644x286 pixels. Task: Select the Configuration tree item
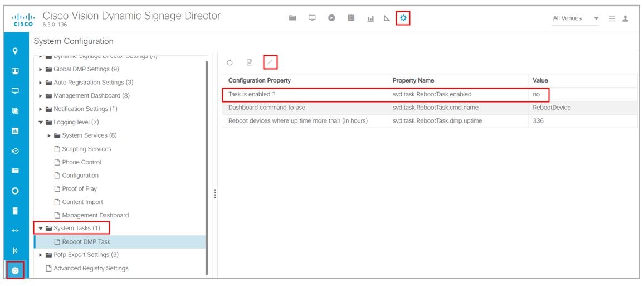click(x=80, y=176)
